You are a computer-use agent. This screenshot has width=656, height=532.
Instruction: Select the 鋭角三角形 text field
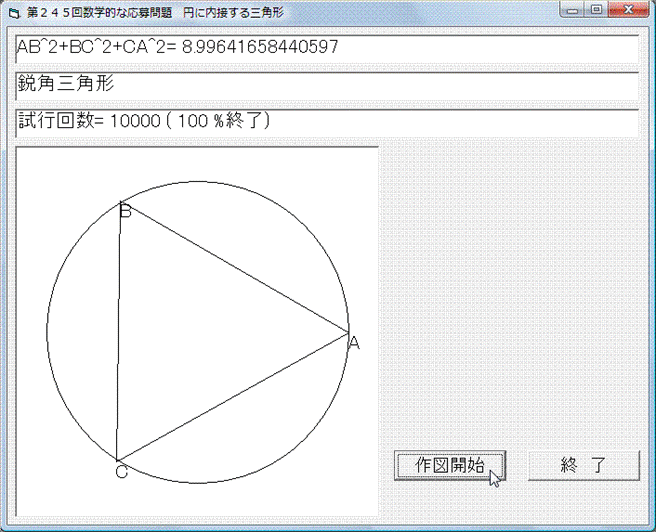click(x=326, y=85)
